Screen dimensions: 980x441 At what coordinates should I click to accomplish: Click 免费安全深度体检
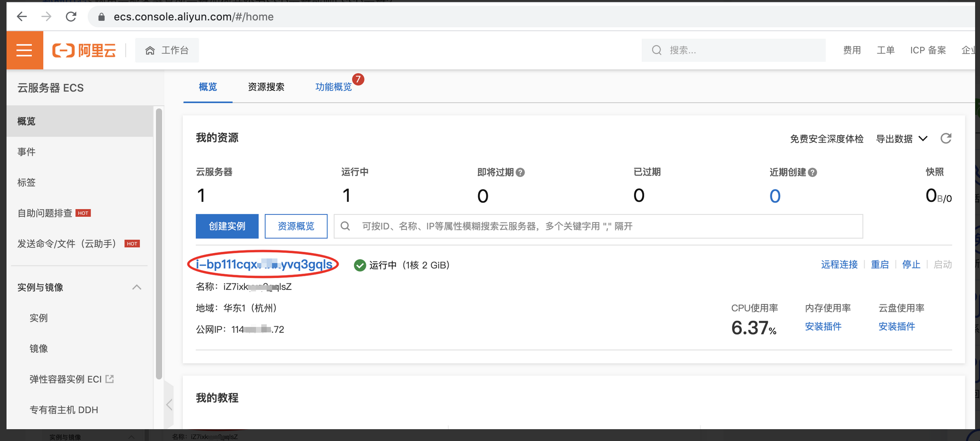click(827, 139)
